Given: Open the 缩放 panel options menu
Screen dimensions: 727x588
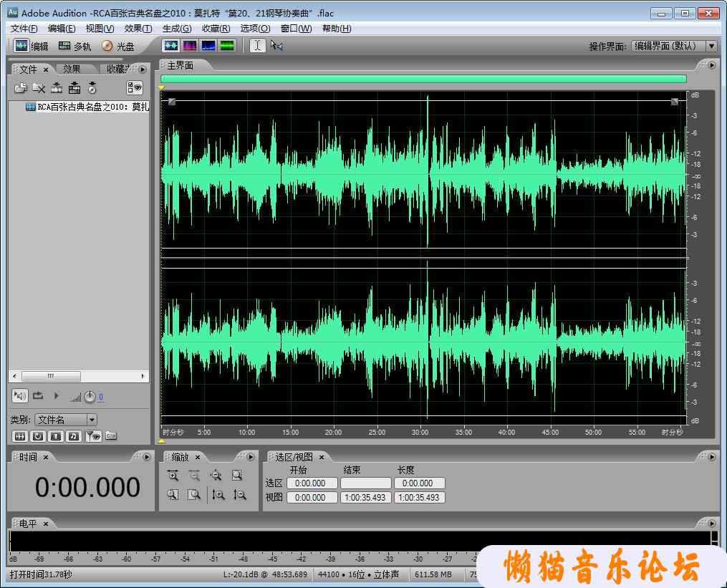Looking at the screenshot, I should click(251, 457).
